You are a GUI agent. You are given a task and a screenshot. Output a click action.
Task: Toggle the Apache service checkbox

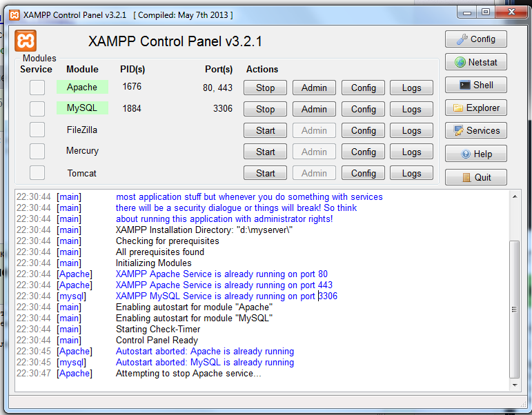click(37, 88)
